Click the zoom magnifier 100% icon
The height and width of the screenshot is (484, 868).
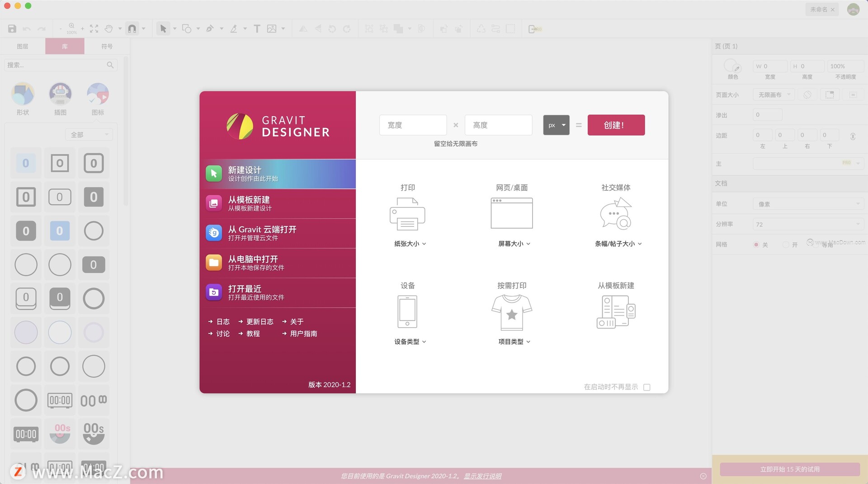pos(71,28)
